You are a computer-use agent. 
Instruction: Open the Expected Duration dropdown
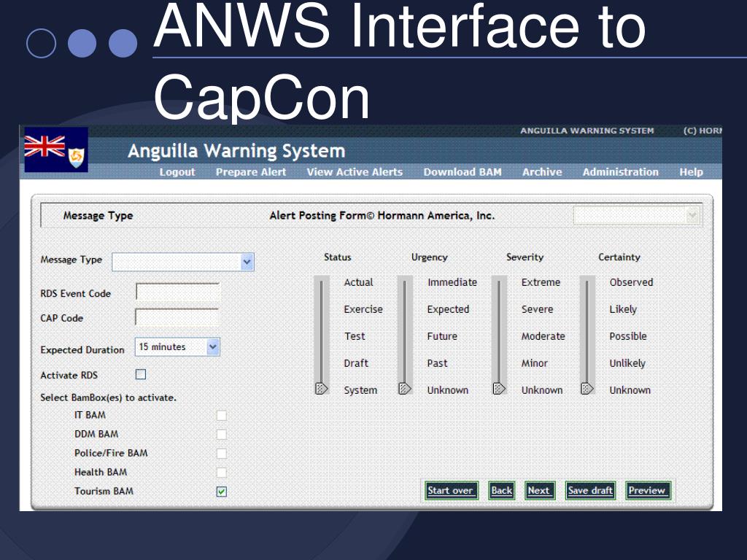(177, 347)
